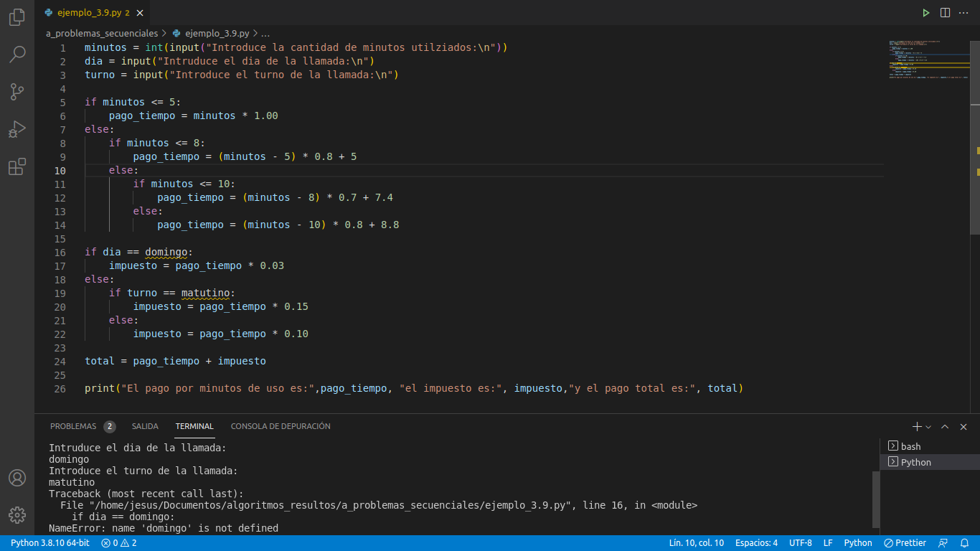Click Lín. 10, col. 10 position indicator
Viewport: 980px width, 551px height.
click(697, 543)
